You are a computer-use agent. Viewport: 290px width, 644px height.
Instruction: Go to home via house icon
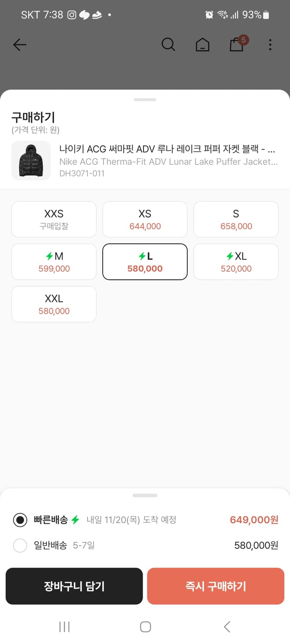pos(202,45)
